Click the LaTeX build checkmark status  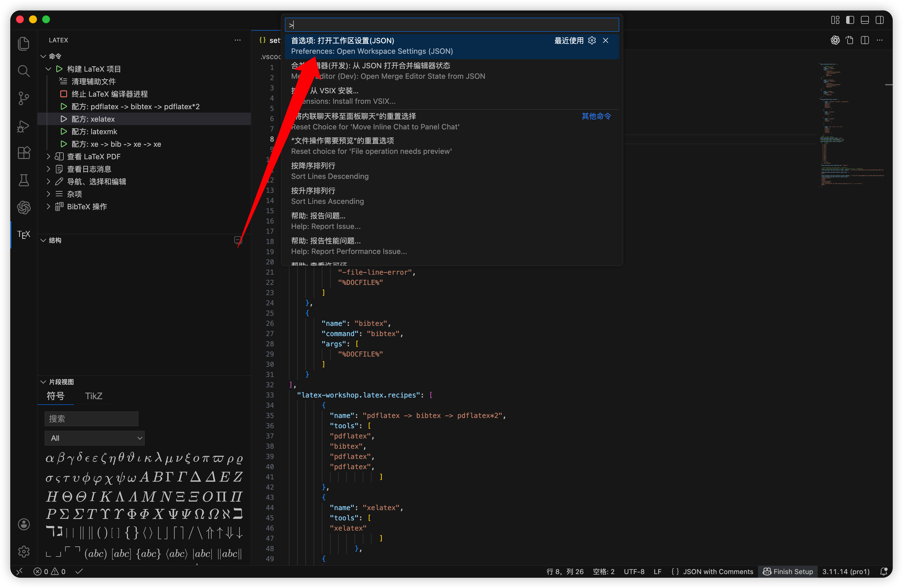pyautogui.click(x=79, y=571)
